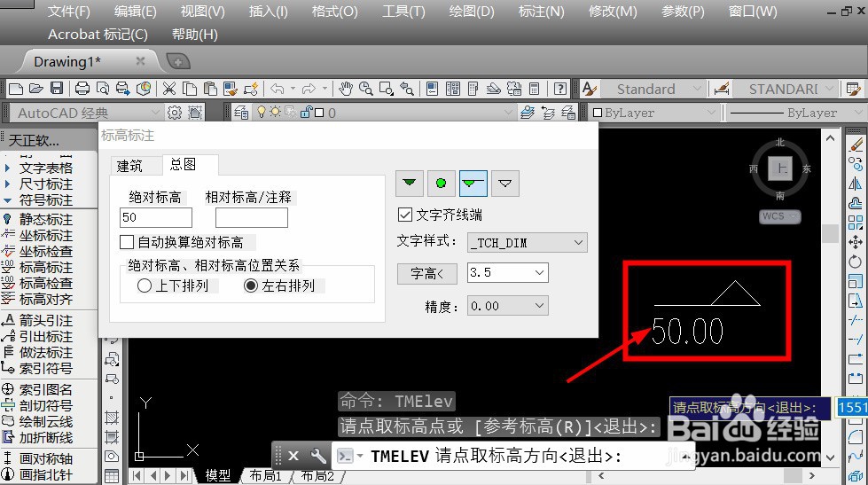Toggle the layer freeze sun icon
The height and width of the screenshot is (485, 868).
[x=275, y=113]
